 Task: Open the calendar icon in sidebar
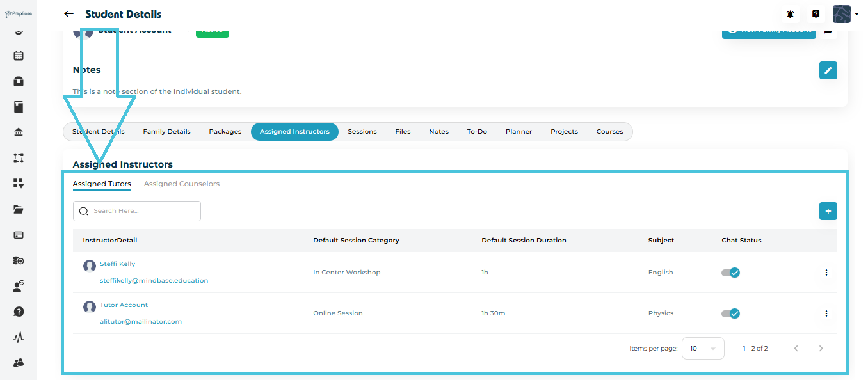click(19, 56)
